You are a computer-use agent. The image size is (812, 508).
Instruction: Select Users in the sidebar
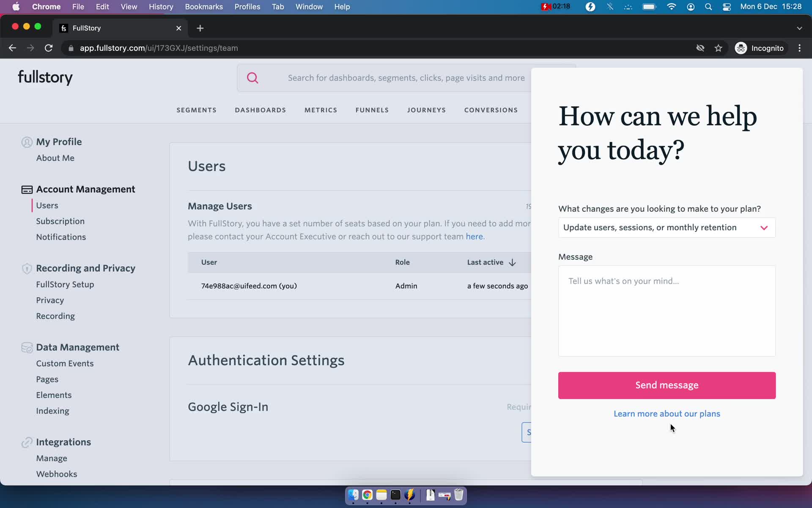47,205
